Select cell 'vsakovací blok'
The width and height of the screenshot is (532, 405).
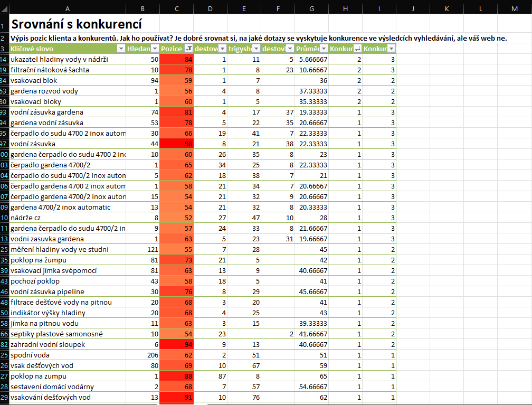68,80
